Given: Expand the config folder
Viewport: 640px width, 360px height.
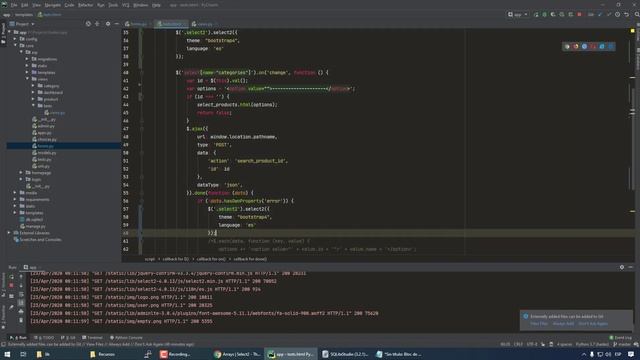Looking at the screenshot, I should click(16, 39).
